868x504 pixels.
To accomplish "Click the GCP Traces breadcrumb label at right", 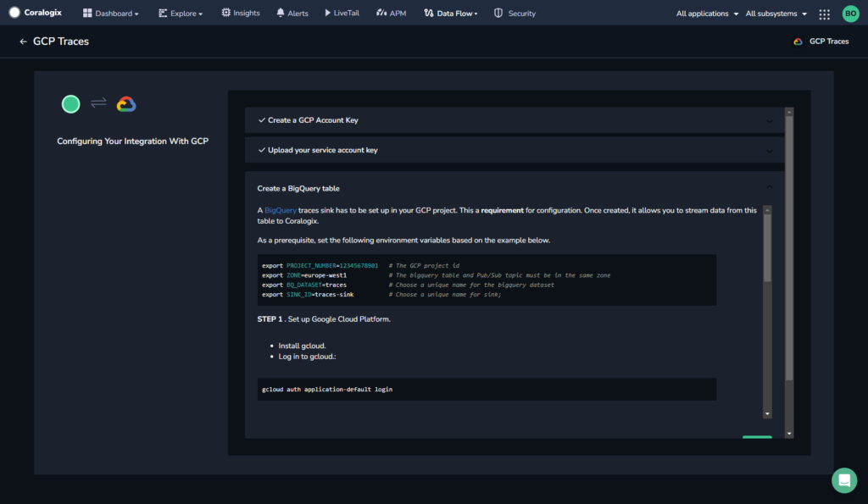I will coord(829,42).
